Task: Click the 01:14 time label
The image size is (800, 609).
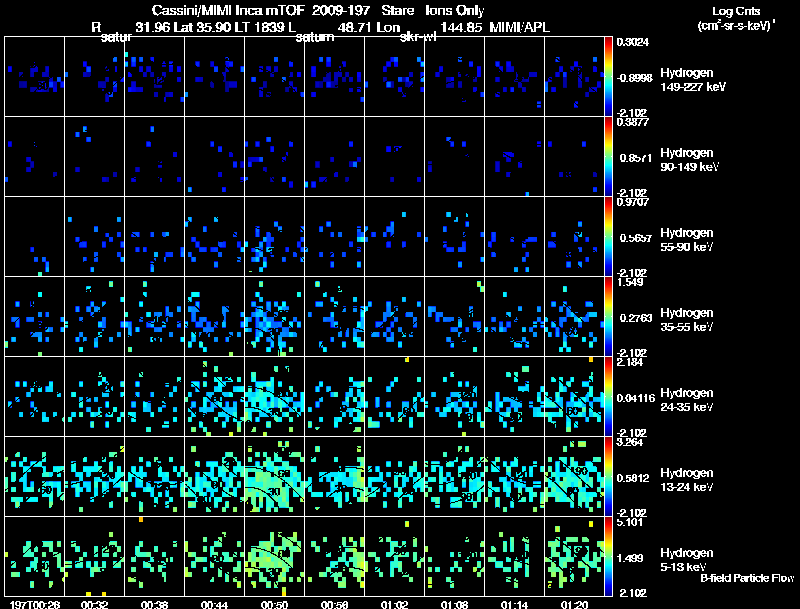Action: 514,604
